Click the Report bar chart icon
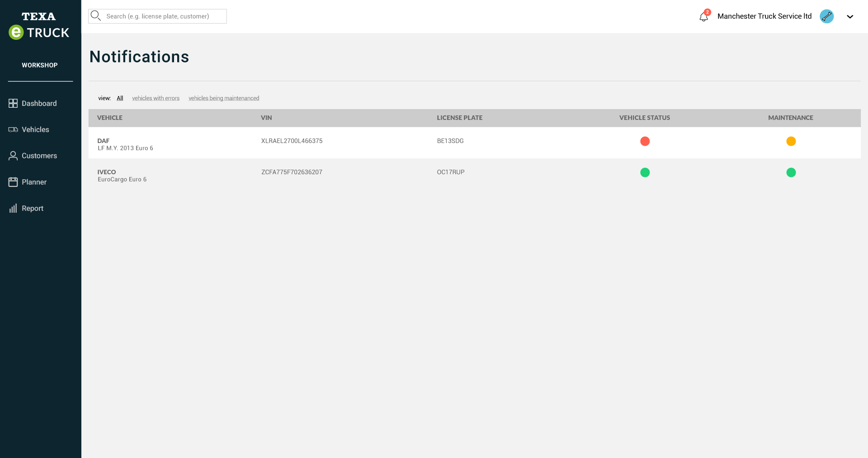The width and height of the screenshot is (868, 458). (x=13, y=208)
